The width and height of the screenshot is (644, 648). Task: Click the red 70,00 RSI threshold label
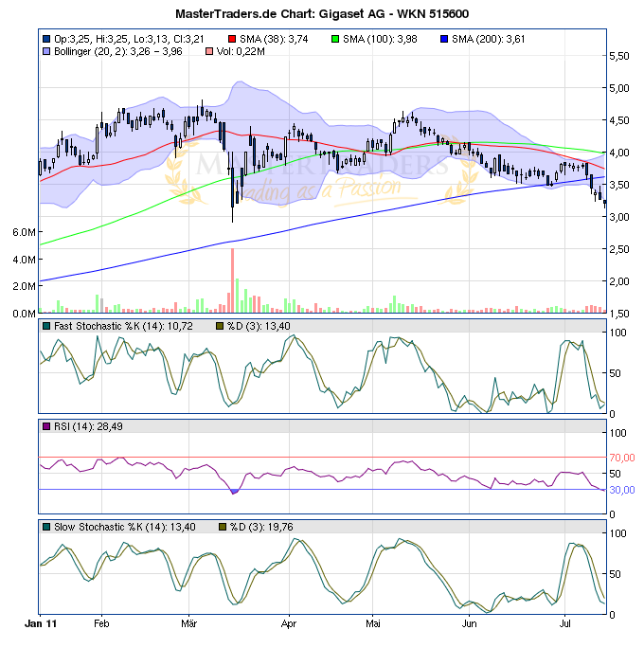[622, 458]
